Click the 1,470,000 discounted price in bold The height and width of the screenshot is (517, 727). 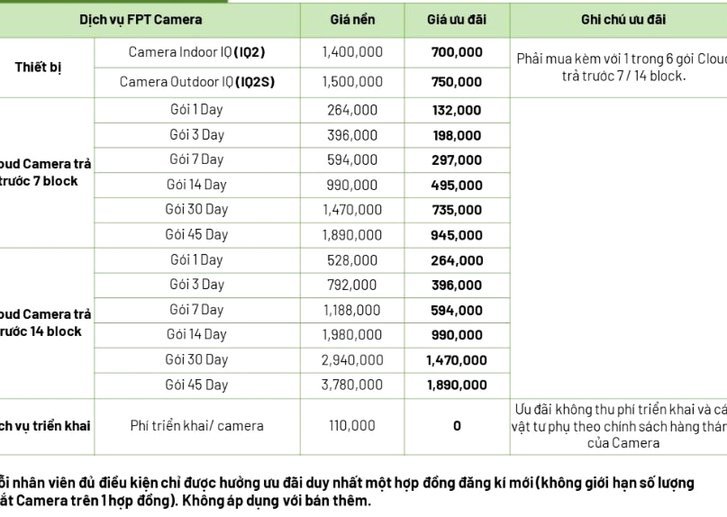[x=457, y=360]
